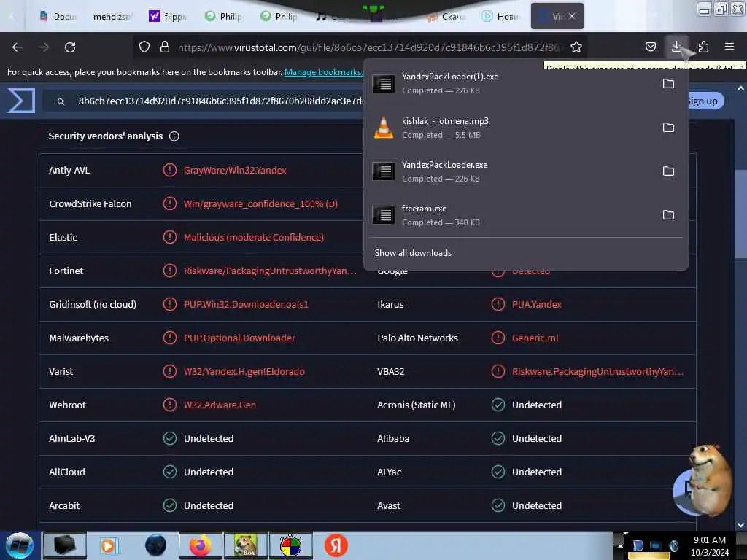Click the search magnifier icon in VirusTotal

pos(61,101)
